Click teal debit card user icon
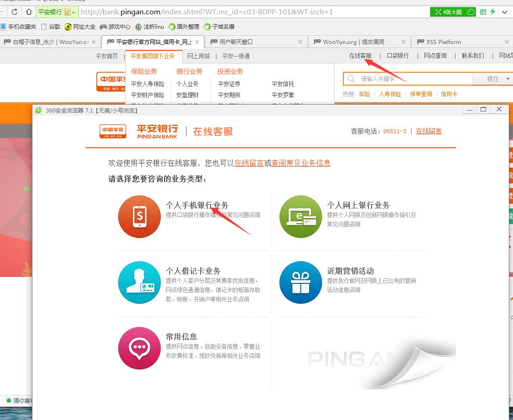This screenshot has height=420, width=513. point(139,282)
